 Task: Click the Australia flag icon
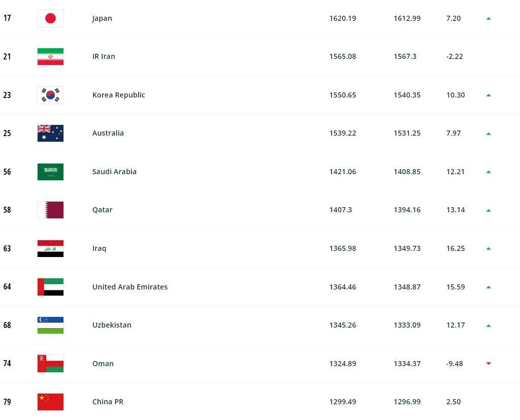pos(50,133)
